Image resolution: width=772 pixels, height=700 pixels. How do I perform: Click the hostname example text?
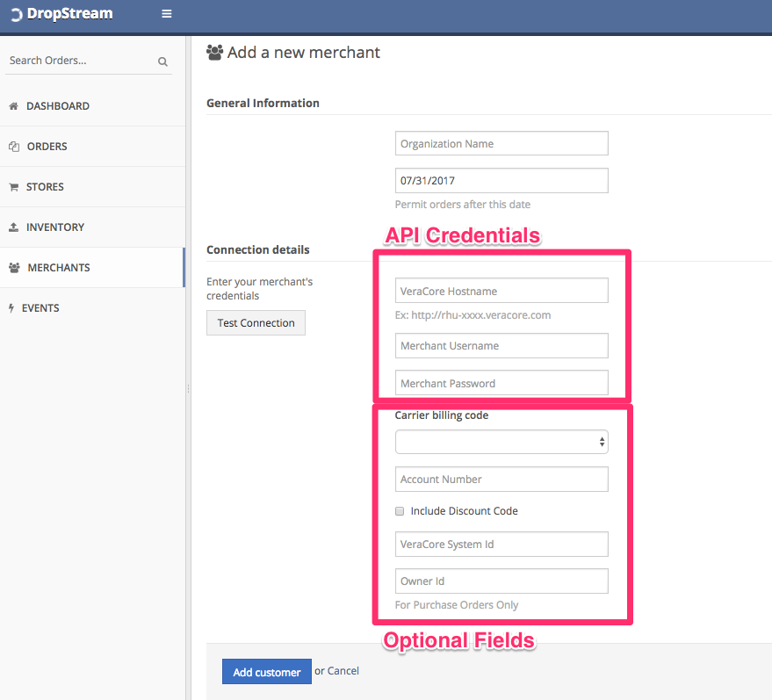point(473,315)
